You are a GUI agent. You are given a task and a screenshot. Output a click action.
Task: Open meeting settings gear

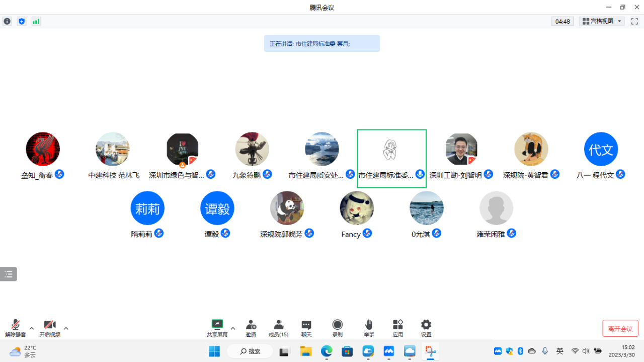[x=426, y=325]
